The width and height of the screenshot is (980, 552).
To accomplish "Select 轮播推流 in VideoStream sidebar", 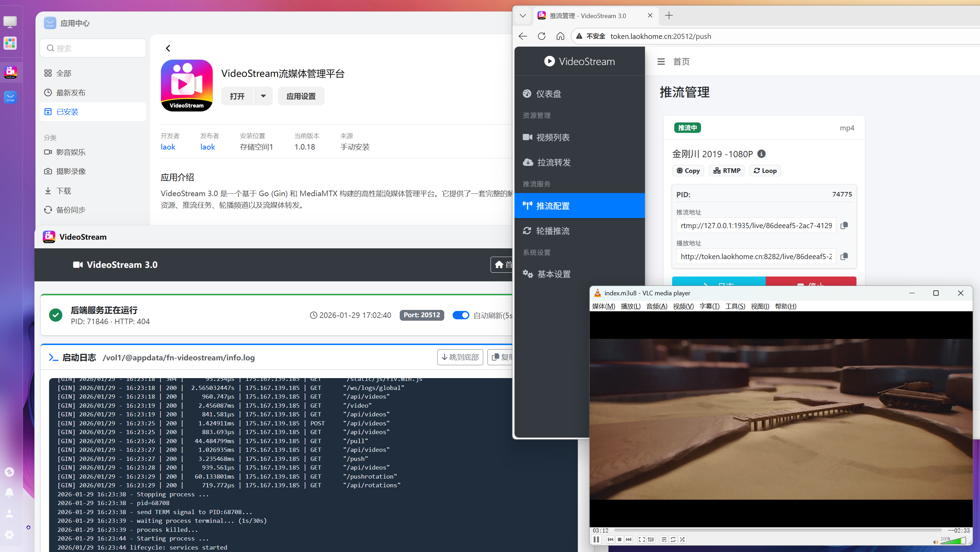I will click(552, 231).
